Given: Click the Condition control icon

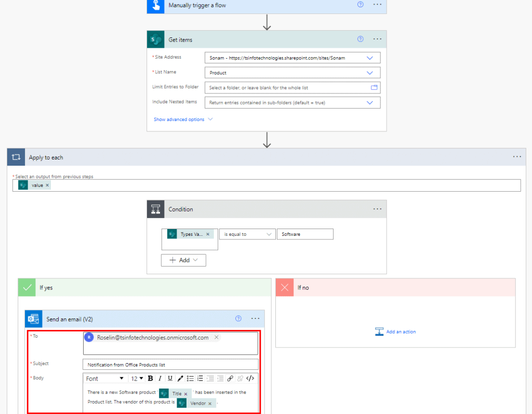Looking at the screenshot, I should click(x=156, y=209).
